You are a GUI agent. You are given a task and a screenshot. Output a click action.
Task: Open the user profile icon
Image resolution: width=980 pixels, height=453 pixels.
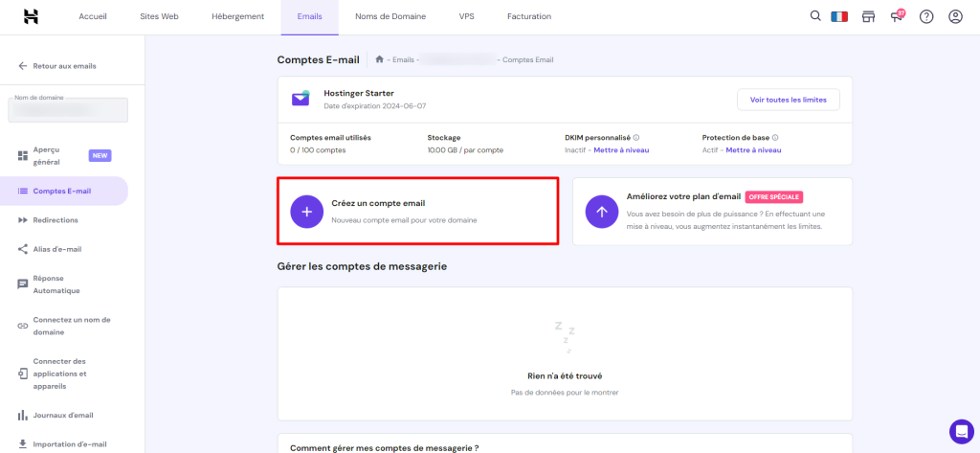pyautogui.click(x=955, y=16)
